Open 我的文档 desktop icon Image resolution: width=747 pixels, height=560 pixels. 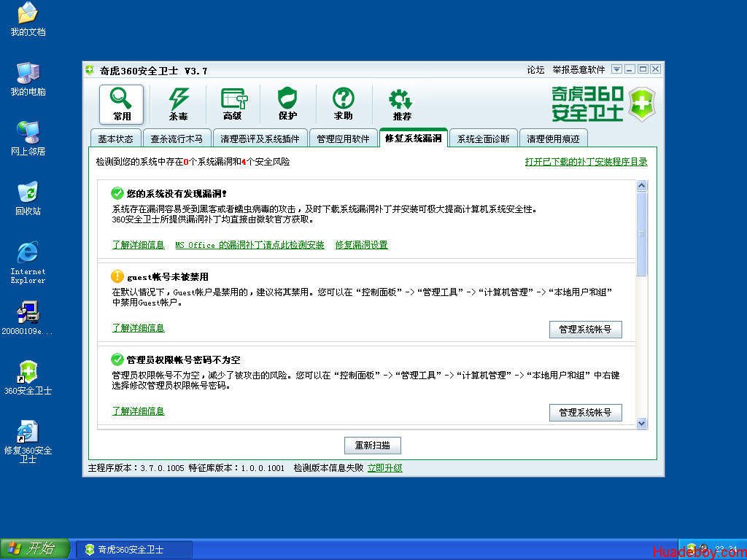pos(28,20)
